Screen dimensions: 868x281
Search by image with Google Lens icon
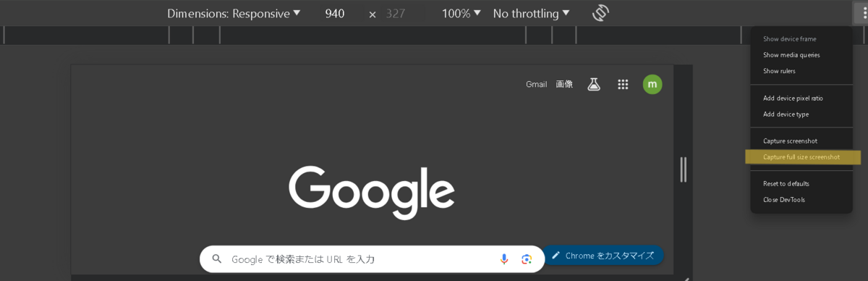click(x=527, y=259)
